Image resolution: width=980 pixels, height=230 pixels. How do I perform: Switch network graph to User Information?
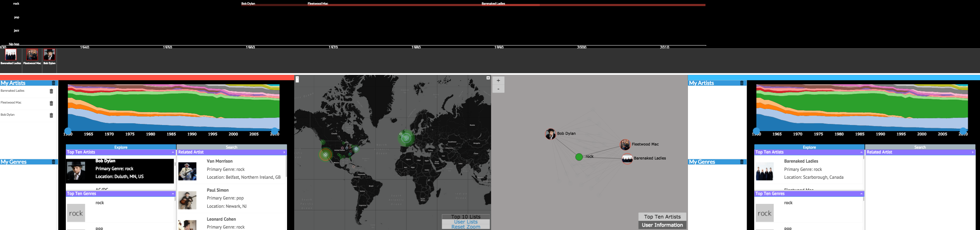click(662, 225)
